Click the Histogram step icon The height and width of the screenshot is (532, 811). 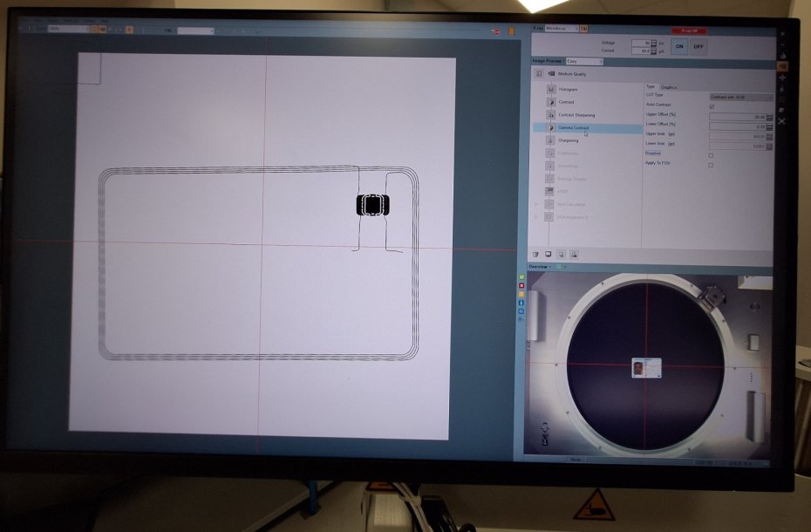click(551, 89)
